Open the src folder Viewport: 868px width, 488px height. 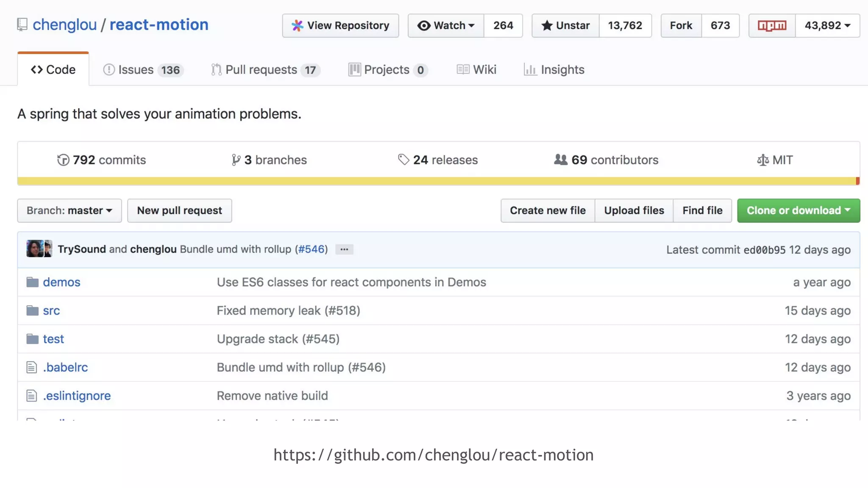pyautogui.click(x=51, y=311)
